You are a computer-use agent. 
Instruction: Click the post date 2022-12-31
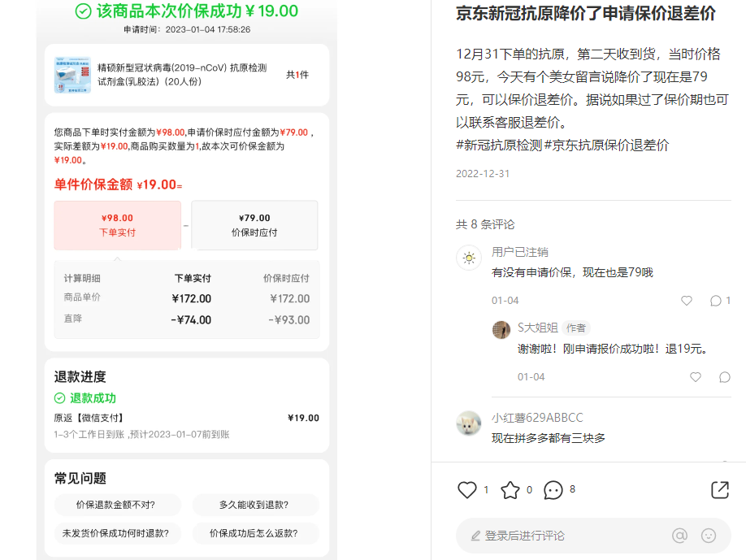coord(483,174)
